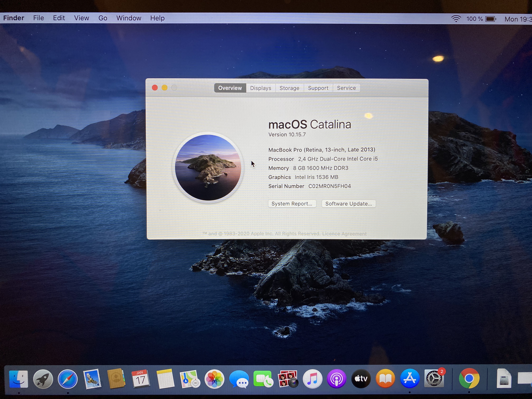Open the Licence Agreement link
Image resolution: width=532 pixels, height=399 pixels.
tap(344, 234)
